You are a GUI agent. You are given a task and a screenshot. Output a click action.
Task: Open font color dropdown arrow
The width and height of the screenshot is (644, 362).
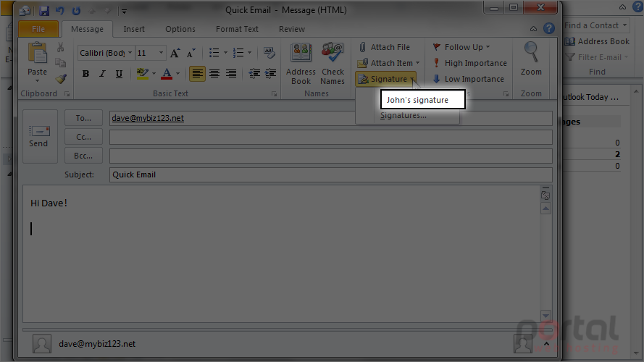(177, 74)
